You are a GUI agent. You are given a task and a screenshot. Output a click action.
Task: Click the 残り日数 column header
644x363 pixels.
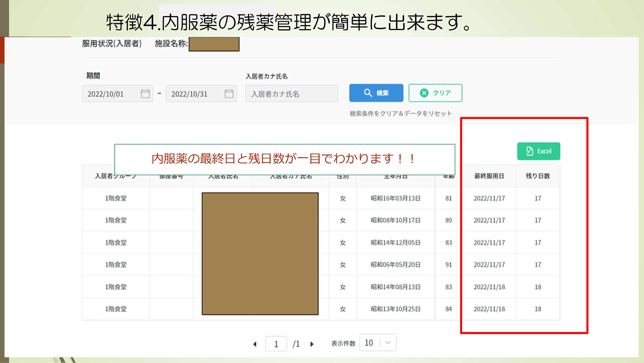pyautogui.click(x=537, y=176)
